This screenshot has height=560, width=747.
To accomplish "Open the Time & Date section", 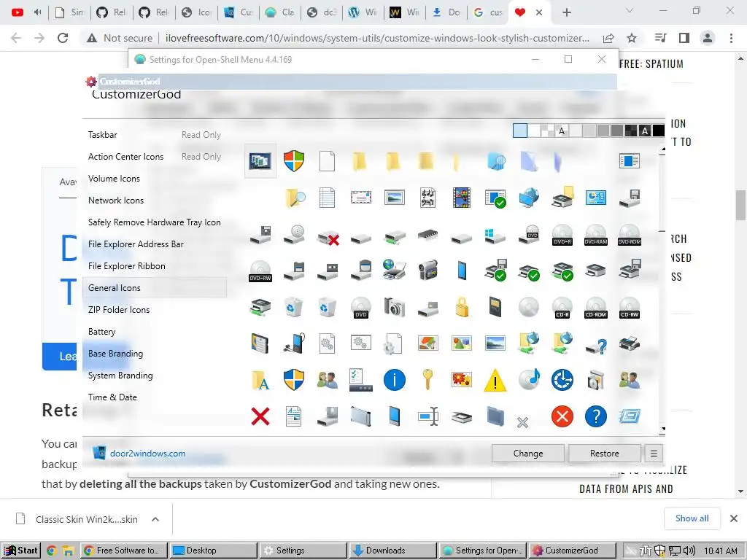I will 155,397.
